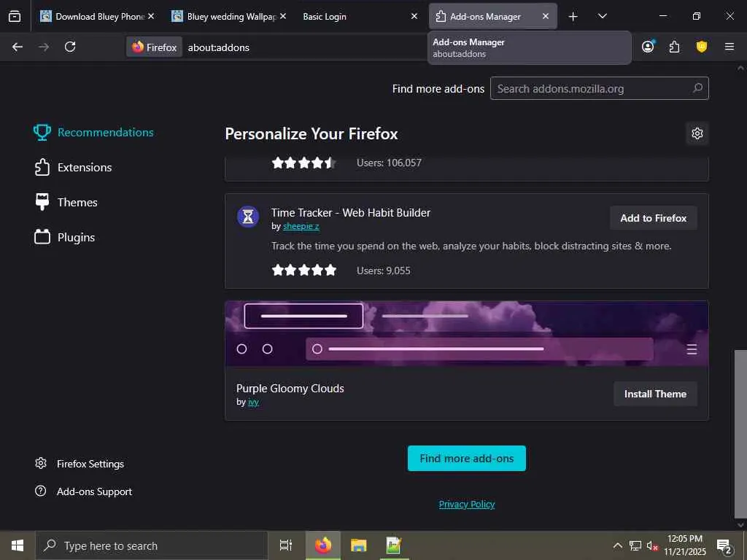Close the Basic Login tab
The image size is (747, 560).
pyautogui.click(x=414, y=16)
